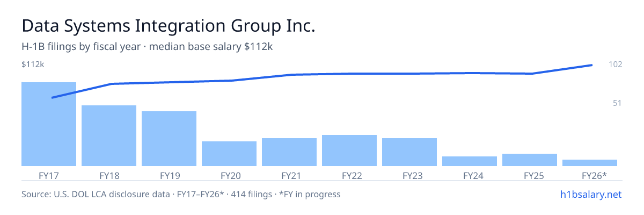The width and height of the screenshot is (644, 215).
Task: Click the FY23 filings bar
Action: [409, 152]
